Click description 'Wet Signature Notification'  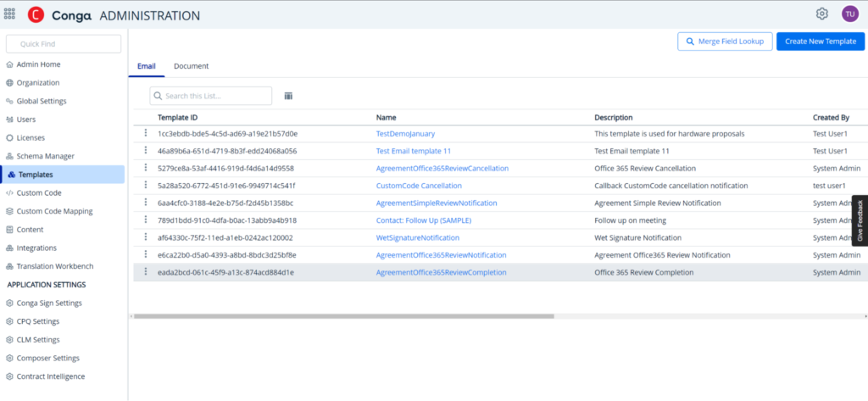637,237
